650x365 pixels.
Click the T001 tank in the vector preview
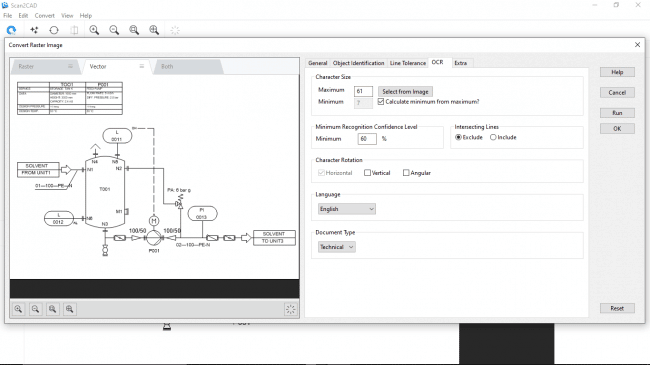point(105,192)
